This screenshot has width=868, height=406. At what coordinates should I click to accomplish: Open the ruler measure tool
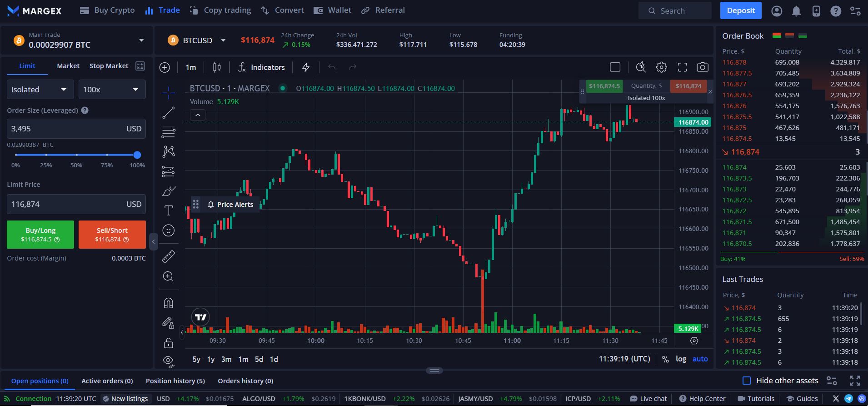coord(169,257)
